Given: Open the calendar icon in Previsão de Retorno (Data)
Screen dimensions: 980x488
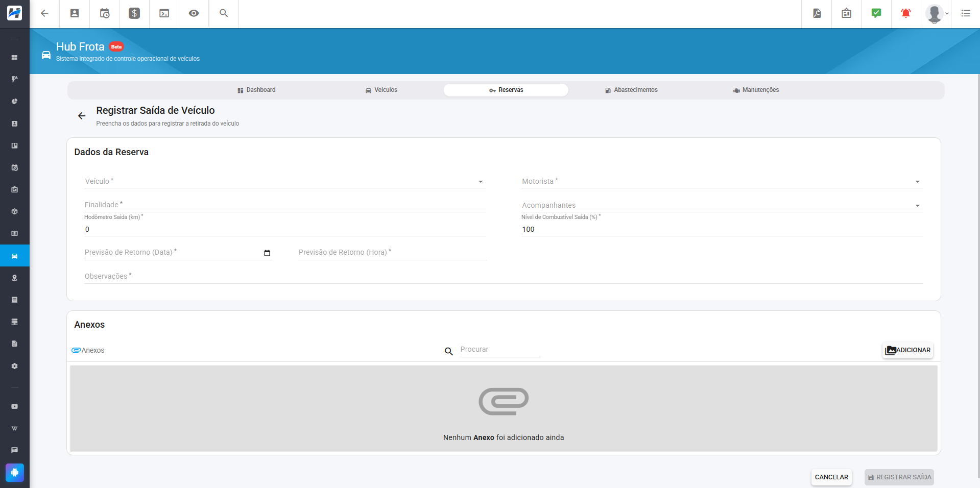Looking at the screenshot, I should coord(267,253).
